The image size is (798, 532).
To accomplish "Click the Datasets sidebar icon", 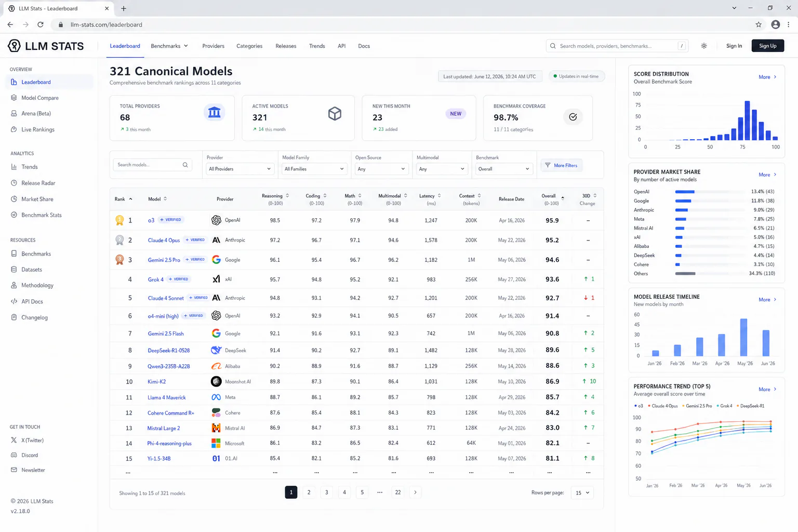I will [14, 270].
